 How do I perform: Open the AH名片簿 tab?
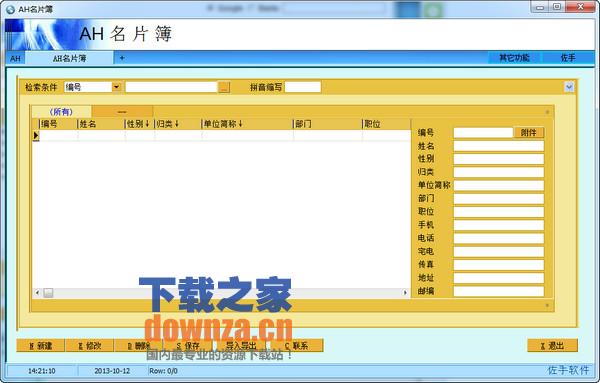pos(69,58)
